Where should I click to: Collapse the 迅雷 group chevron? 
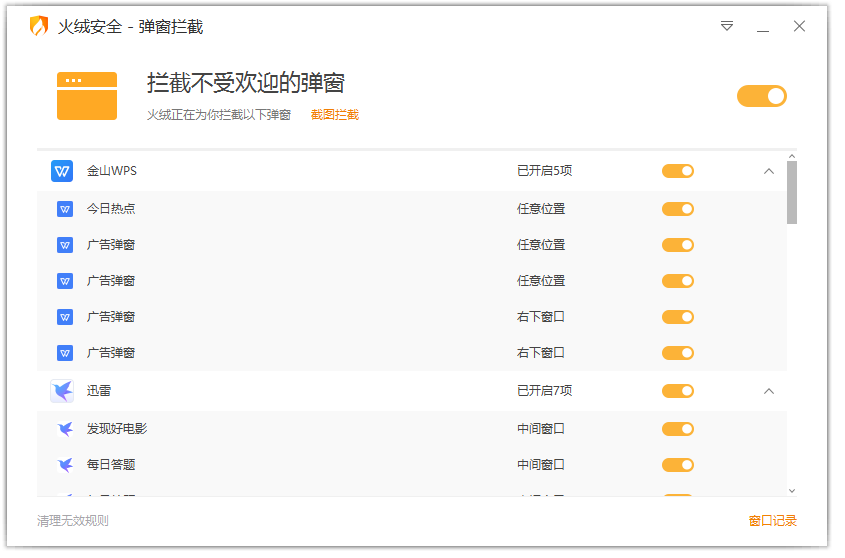coord(769,392)
